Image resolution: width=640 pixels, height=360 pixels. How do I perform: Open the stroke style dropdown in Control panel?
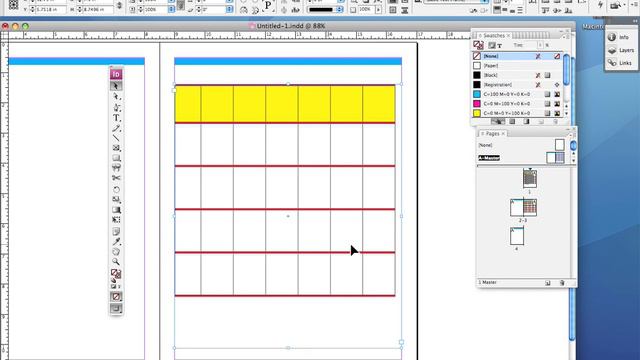click(325, 9)
